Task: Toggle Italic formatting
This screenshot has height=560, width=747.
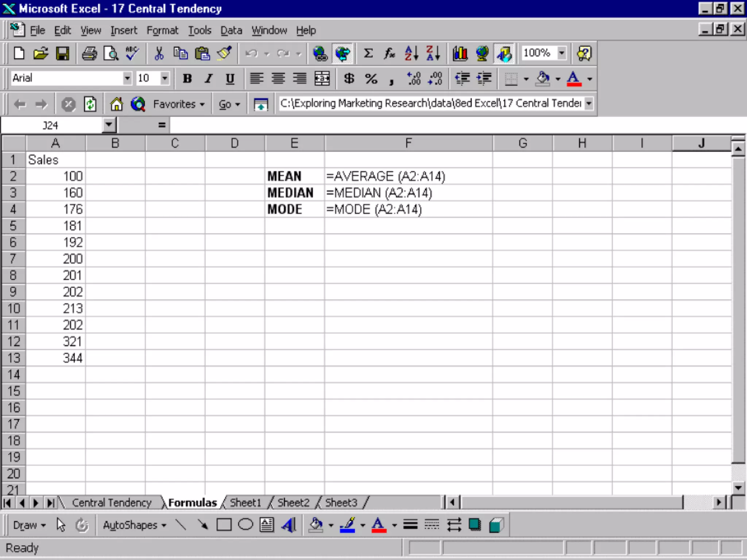Action: coord(208,78)
